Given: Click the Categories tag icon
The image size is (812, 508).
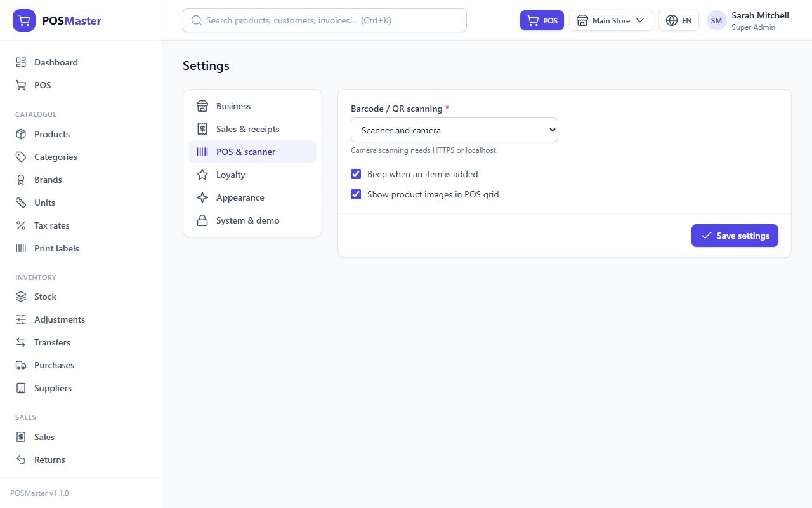Looking at the screenshot, I should 21,157.
